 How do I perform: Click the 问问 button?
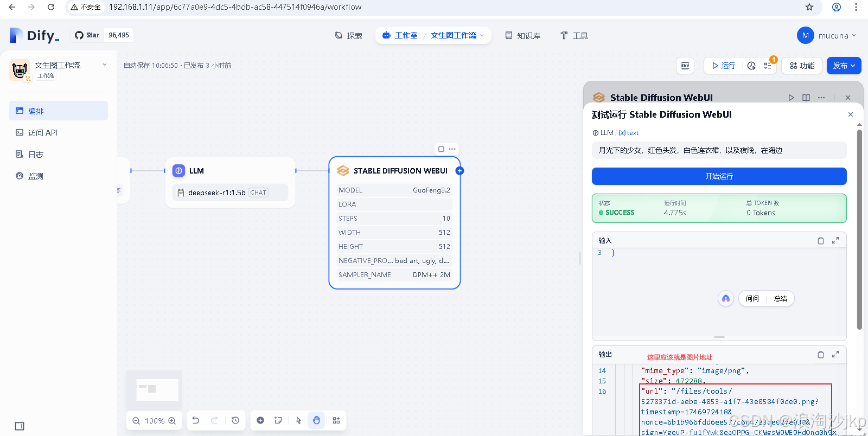[x=752, y=299]
